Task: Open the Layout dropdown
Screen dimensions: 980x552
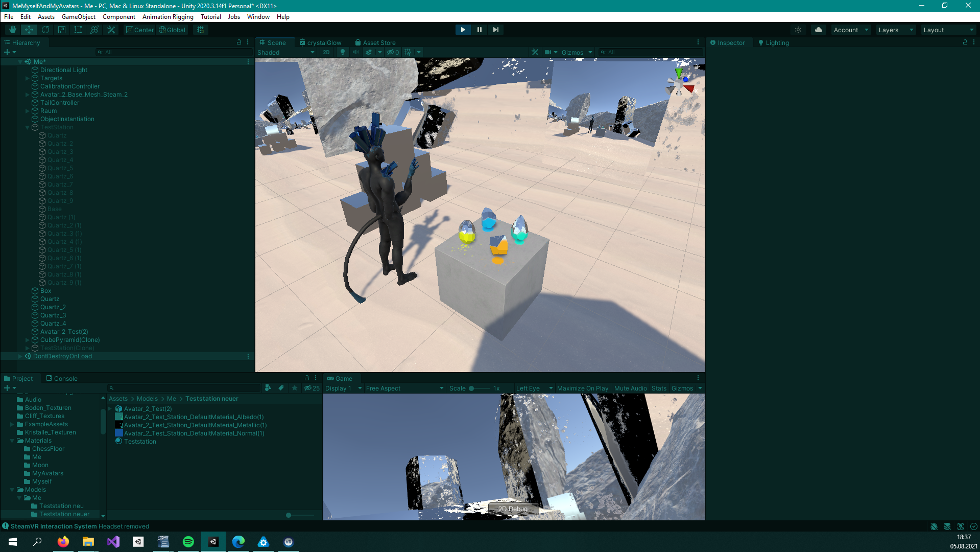Action: click(x=948, y=29)
